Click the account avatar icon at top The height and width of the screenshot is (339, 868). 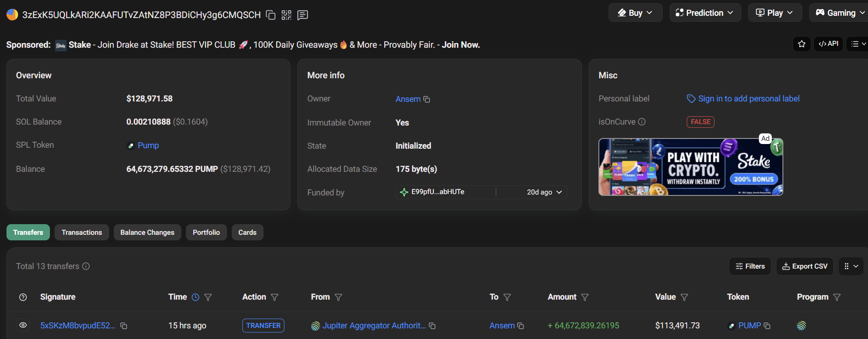pyautogui.click(x=12, y=15)
